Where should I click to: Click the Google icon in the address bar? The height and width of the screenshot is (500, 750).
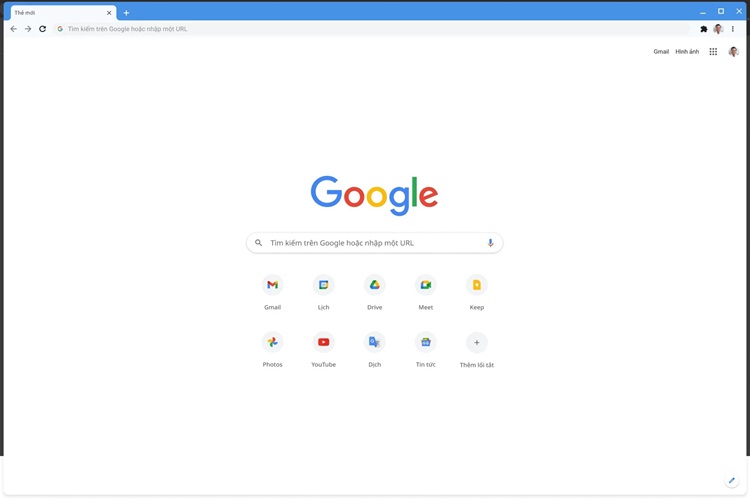click(60, 29)
